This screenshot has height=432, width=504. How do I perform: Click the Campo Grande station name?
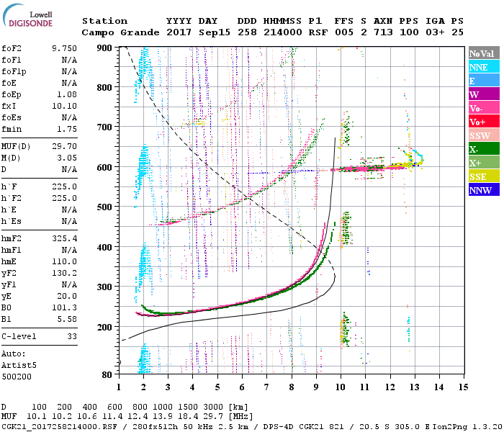[x=116, y=32]
